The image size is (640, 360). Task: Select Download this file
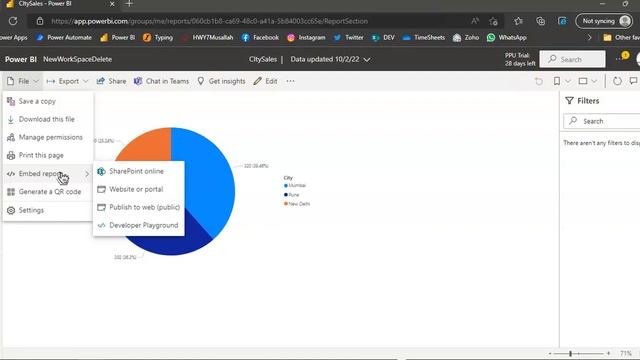pos(48,119)
